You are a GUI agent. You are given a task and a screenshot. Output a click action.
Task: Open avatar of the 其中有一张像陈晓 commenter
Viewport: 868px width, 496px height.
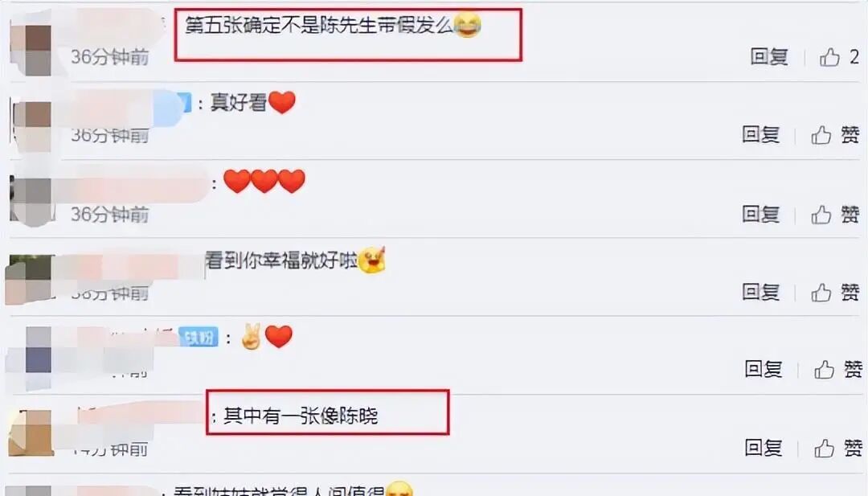31,432
